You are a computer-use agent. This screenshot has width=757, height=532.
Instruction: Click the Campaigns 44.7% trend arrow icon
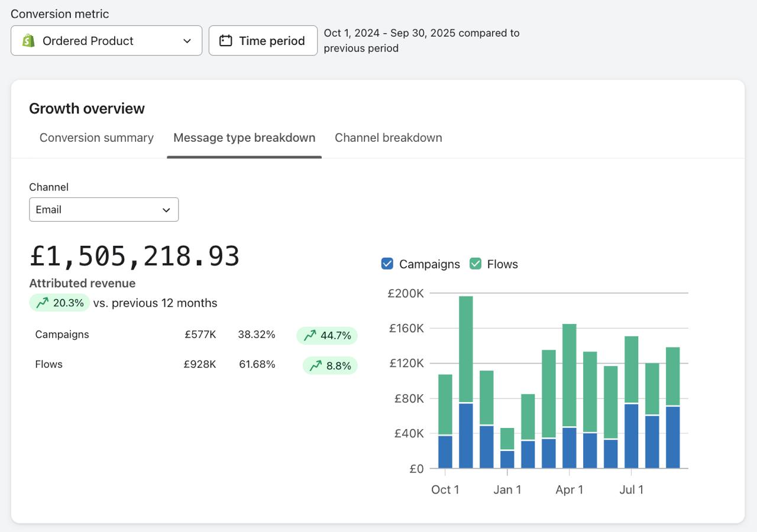pyautogui.click(x=310, y=336)
